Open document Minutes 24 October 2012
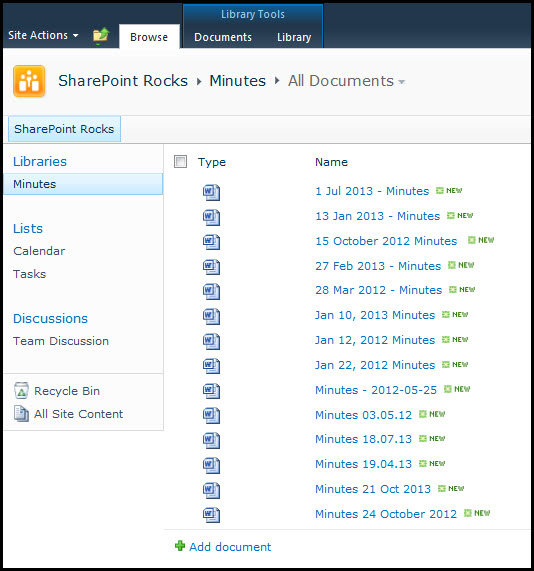 point(386,514)
